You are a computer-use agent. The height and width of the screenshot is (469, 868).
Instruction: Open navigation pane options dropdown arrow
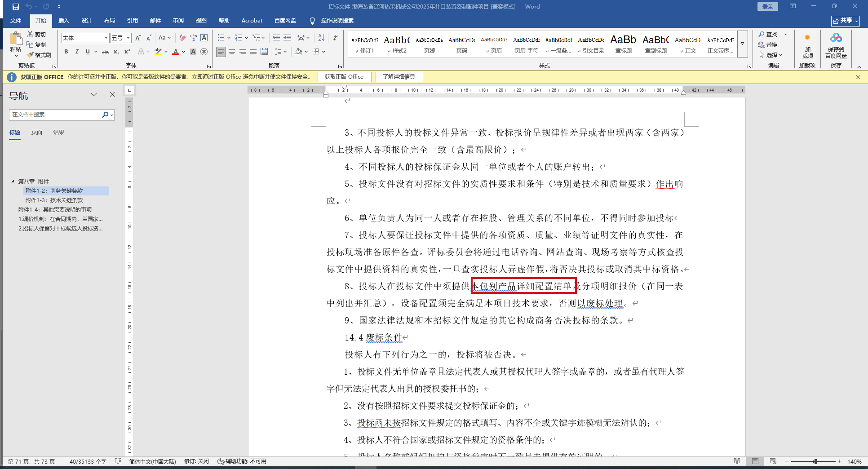tap(93, 94)
